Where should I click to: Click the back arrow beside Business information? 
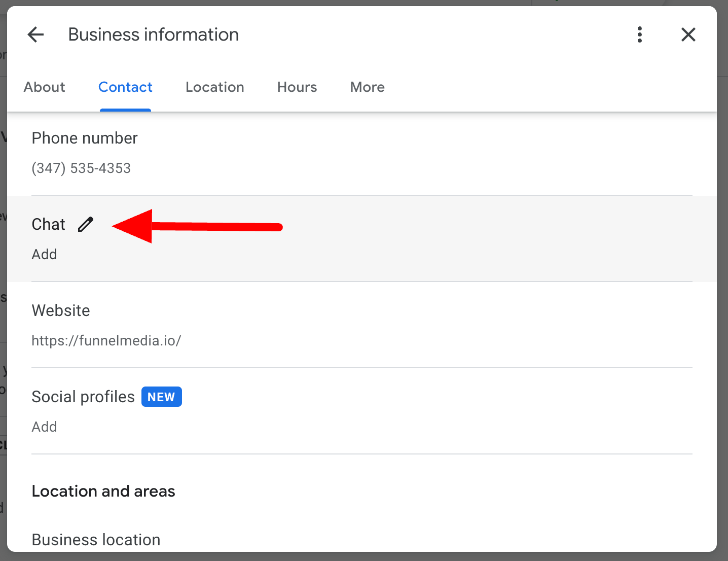(x=35, y=34)
